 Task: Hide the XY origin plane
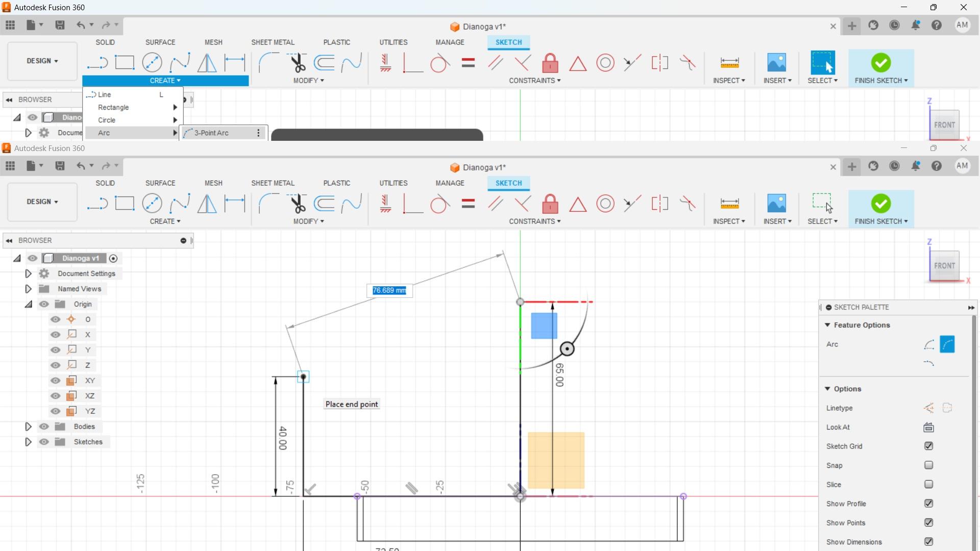point(56,381)
